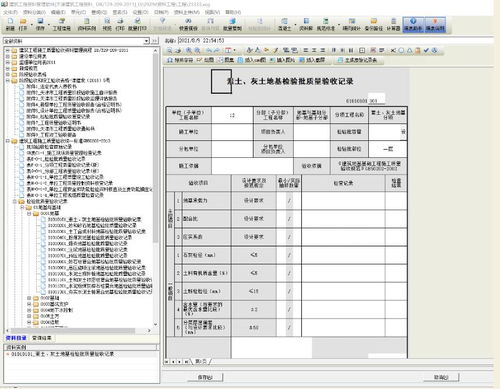Click the 计算器 (Calculator) toolbar icon

(x=393, y=24)
